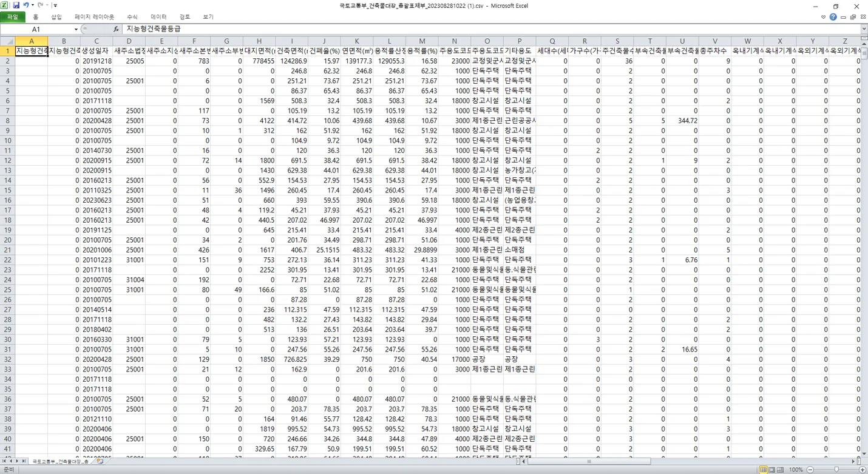Go to last sheet navigation arrow

(x=24, y=462)
